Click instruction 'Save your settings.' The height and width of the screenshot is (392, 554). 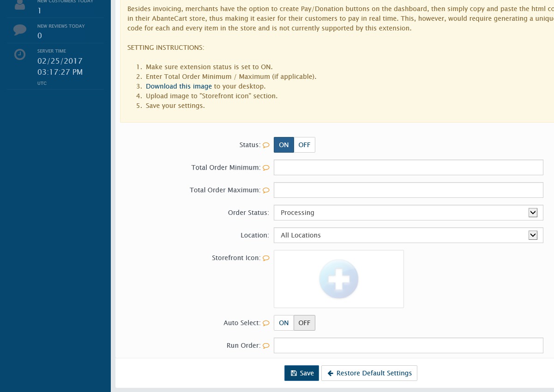[175, 106]
